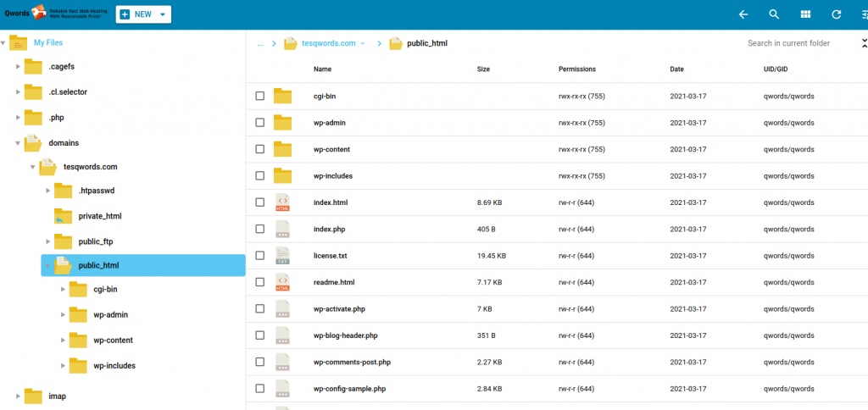The width and height of the screenshot is (868, 410).
Task: Go to tesqwords.com in breadcrumb
Action: click(x=329, y=43)
